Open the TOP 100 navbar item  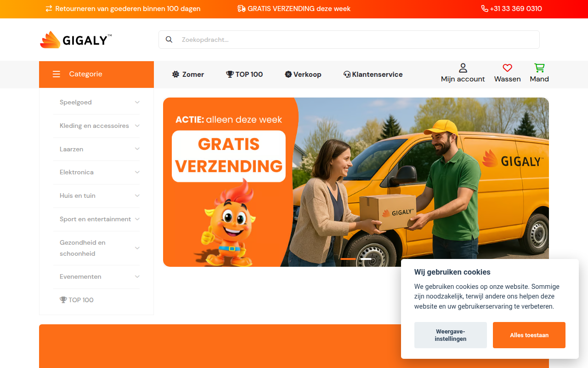[244, 74]
